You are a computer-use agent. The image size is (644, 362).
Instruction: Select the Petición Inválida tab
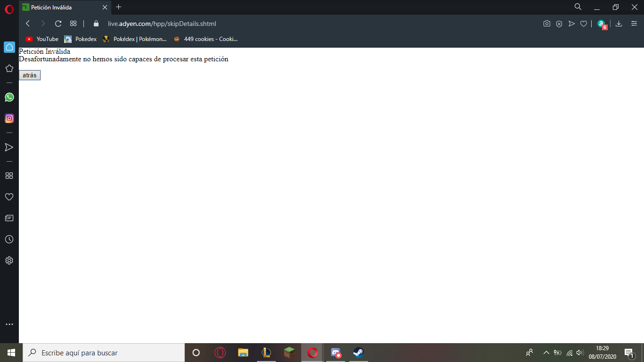click(65, 7)
